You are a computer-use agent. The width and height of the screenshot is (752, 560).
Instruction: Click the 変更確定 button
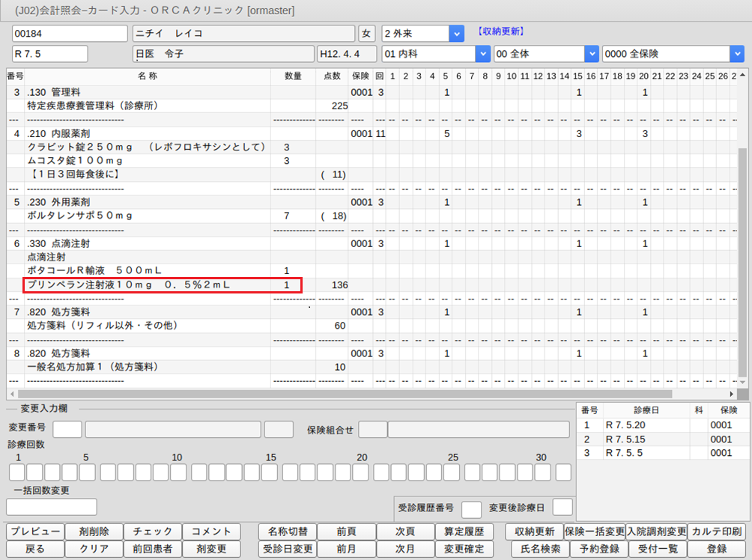click(x=463, y=549)
